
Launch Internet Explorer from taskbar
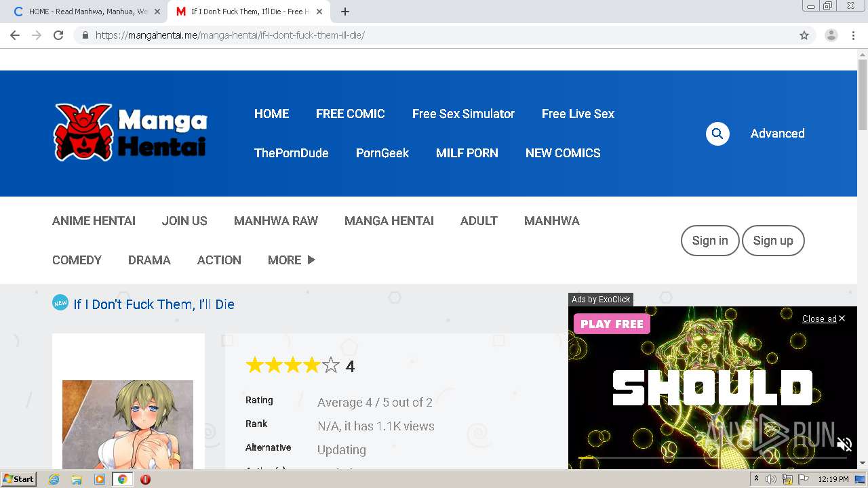coord(54,479)
